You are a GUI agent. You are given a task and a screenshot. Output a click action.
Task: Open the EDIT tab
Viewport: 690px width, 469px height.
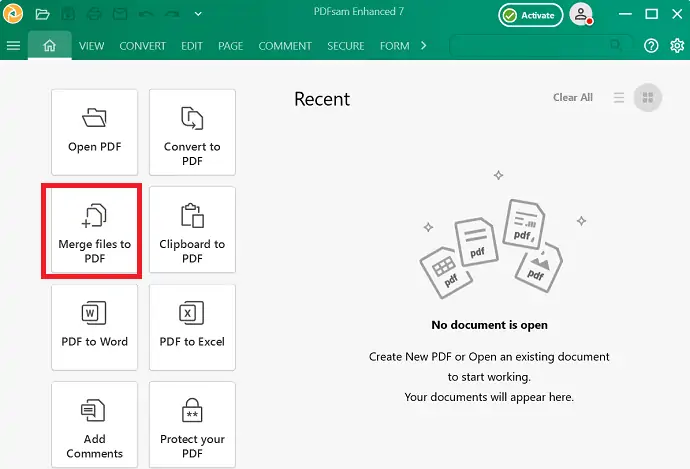tap(192, 46)
